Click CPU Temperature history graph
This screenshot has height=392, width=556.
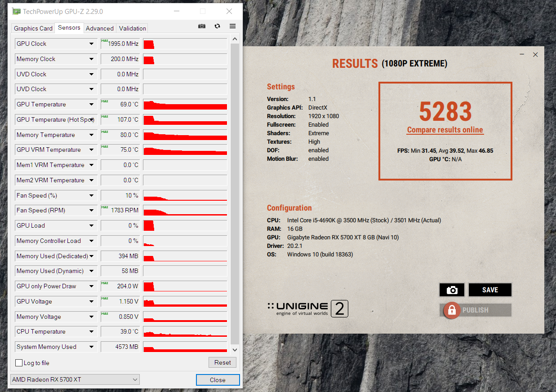tap(185, 331)
